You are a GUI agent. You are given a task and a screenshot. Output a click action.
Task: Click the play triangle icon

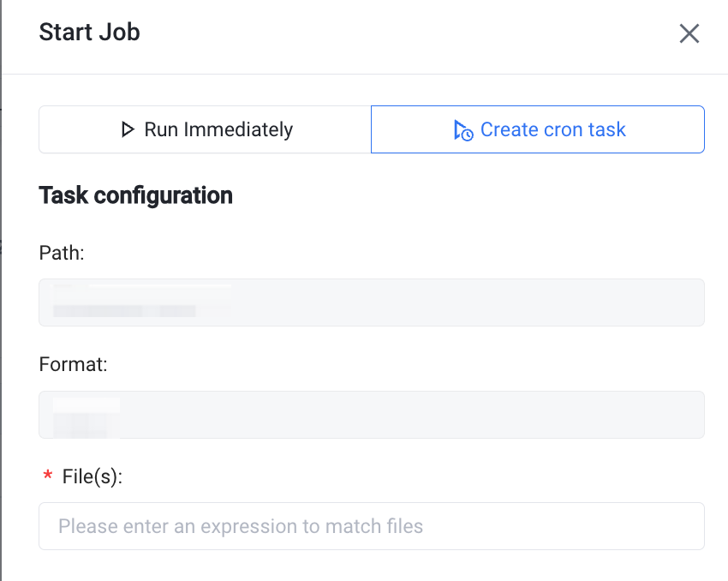tap(128, 130)
